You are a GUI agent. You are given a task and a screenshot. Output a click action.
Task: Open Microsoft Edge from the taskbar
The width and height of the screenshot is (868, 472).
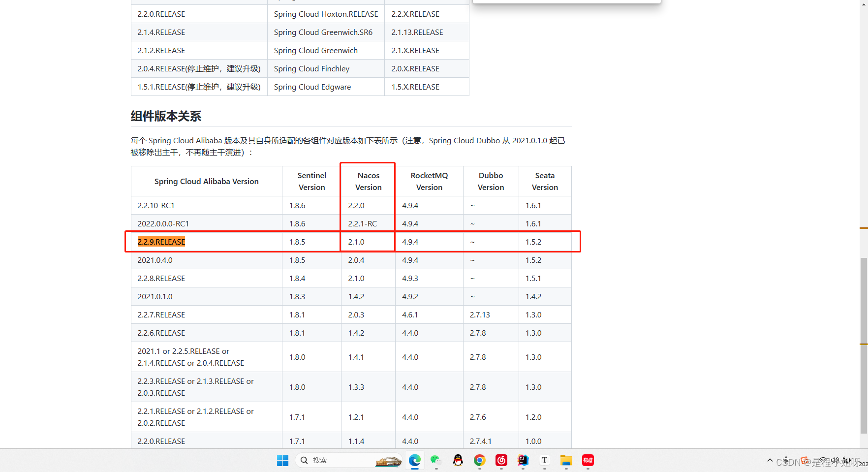[x=415, y=460]
